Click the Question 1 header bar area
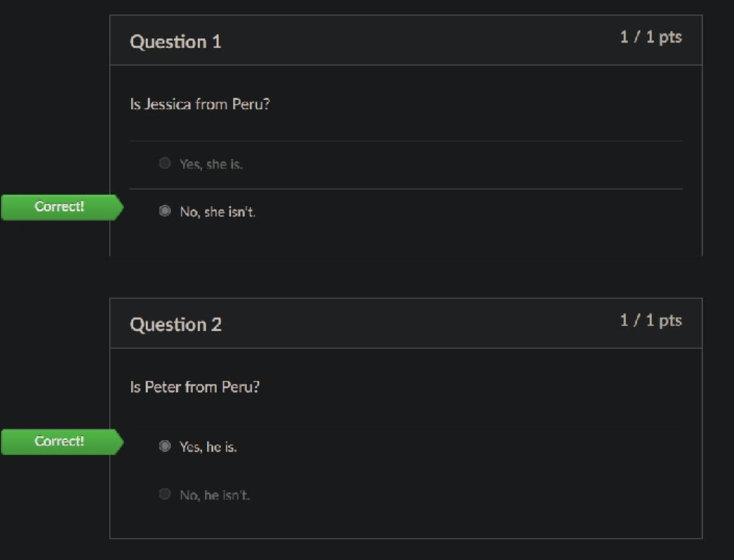Screen dimensions: 734x560 coord(404,41)
